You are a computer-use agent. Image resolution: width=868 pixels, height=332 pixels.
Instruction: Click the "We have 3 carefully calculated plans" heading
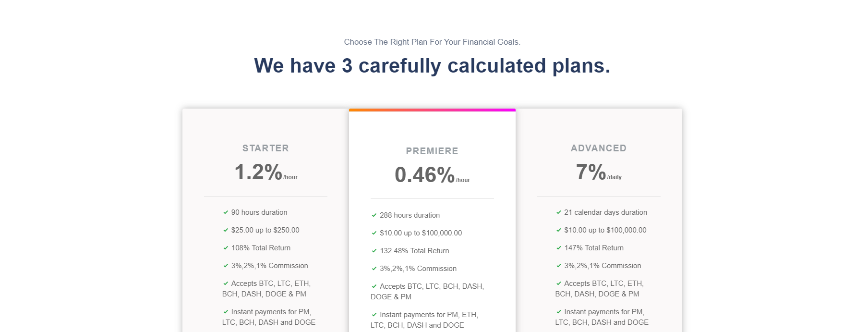tap(432, 66)
